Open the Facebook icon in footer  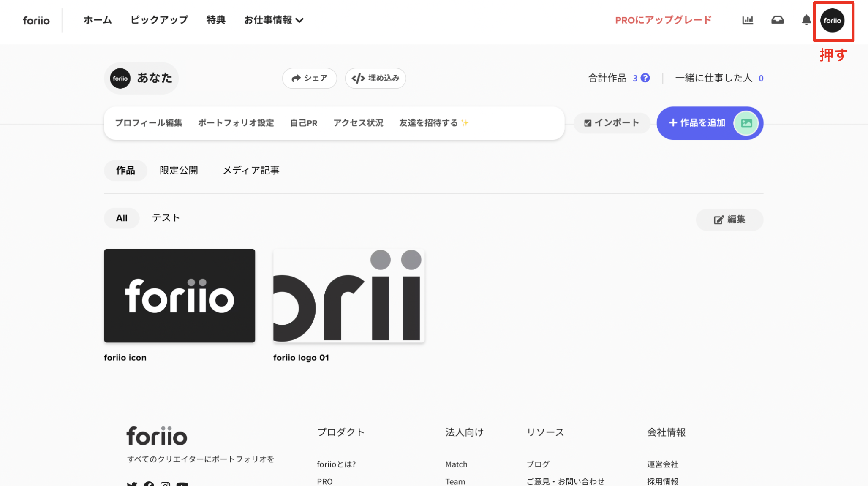tap(149, 484)
